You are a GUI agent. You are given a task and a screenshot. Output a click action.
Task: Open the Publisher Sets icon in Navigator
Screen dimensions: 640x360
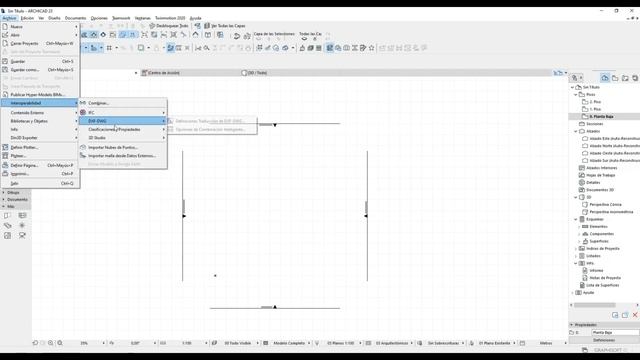635,78
